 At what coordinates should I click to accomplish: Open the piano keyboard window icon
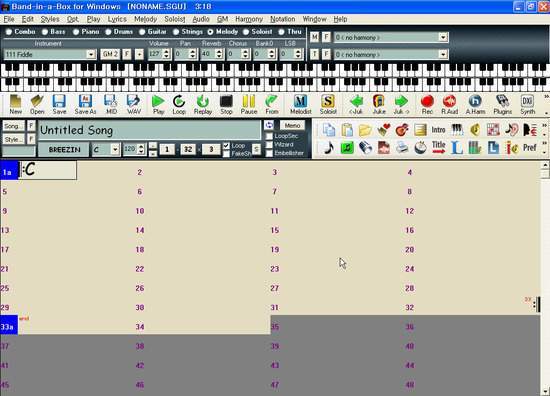tap(457, 130)
